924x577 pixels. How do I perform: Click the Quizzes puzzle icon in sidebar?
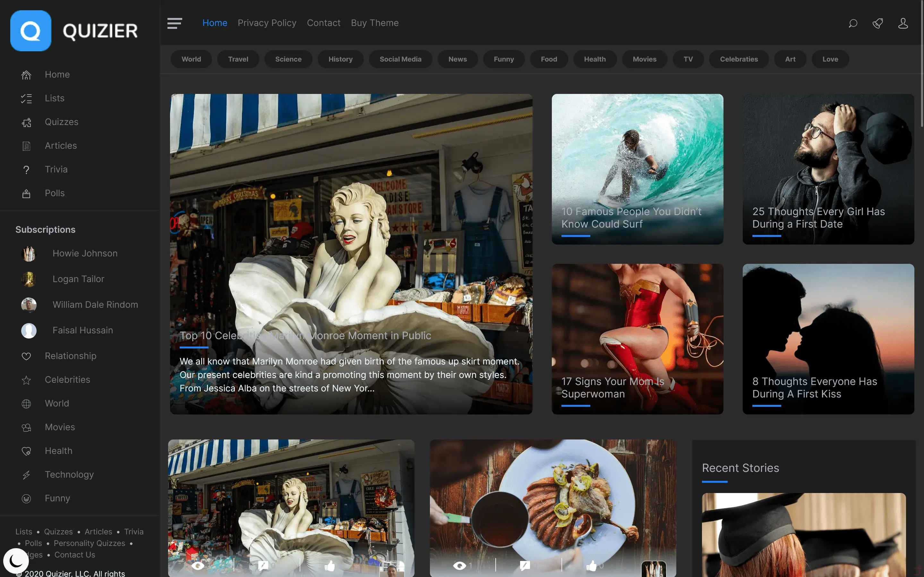point(26,122)
